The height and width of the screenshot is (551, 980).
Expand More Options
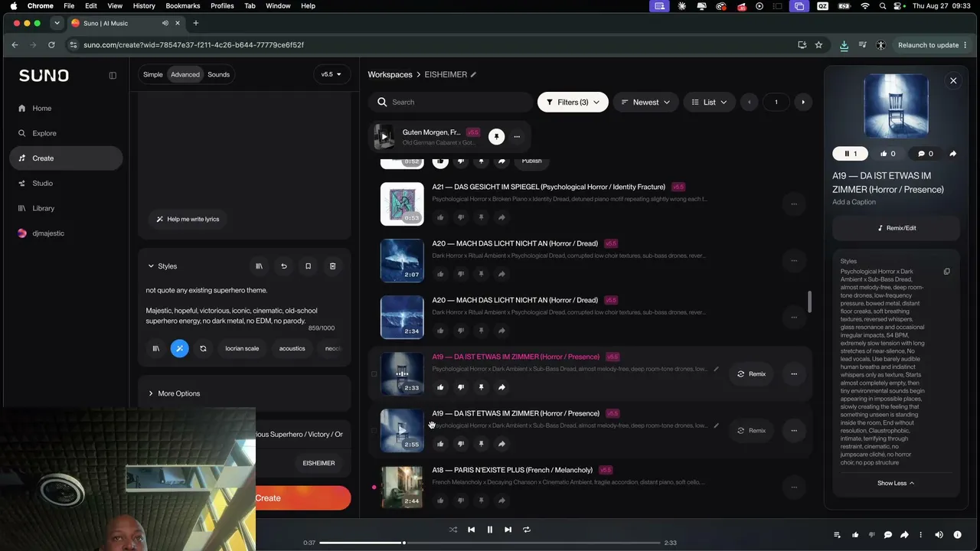[174, 393]
